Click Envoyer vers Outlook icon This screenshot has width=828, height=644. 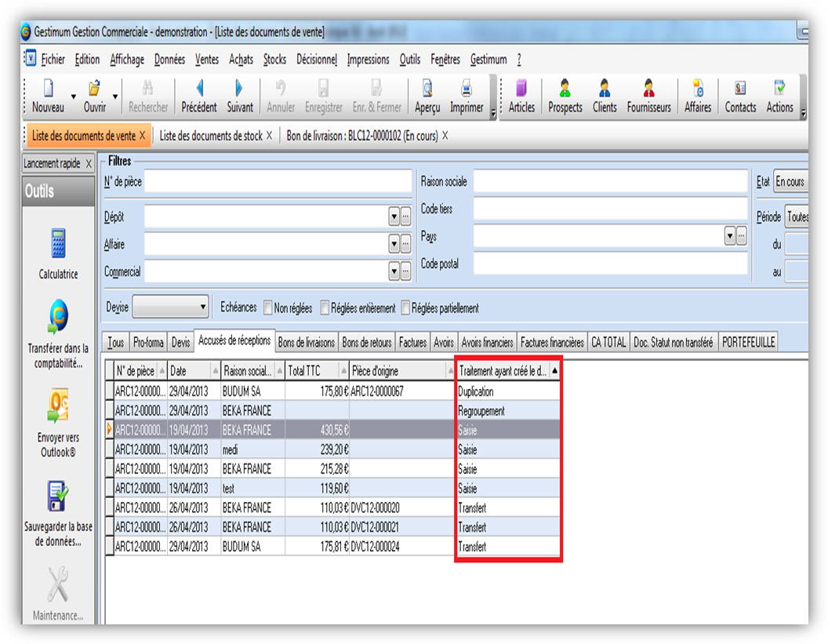[x=58, y=406]
